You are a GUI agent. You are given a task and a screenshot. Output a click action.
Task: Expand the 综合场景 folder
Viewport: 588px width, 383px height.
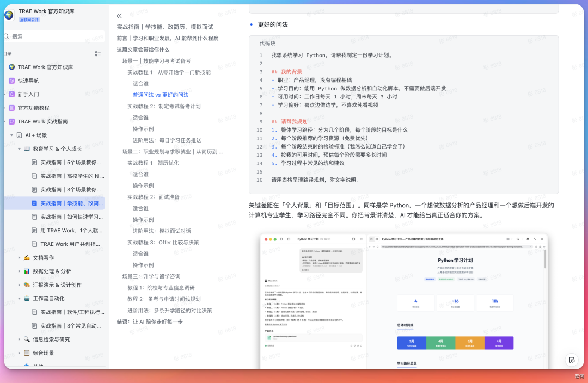click(x=19, y=353)
